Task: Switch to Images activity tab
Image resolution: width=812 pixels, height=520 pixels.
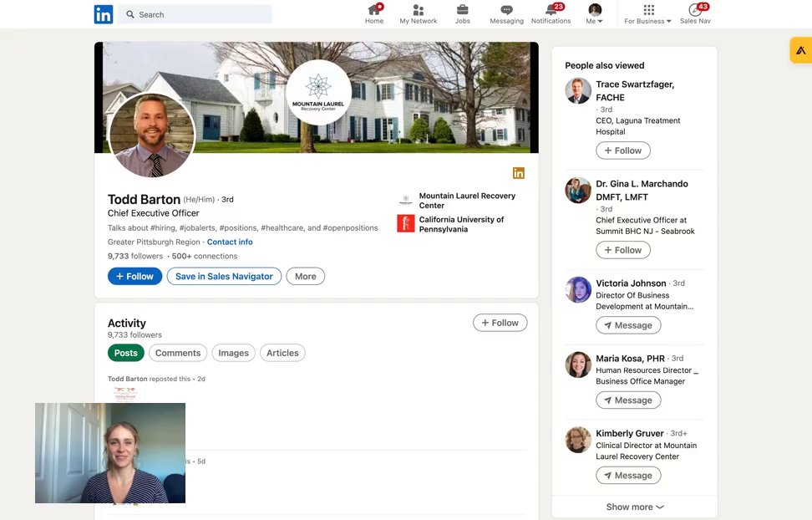Action: click(x=234, y=353)
